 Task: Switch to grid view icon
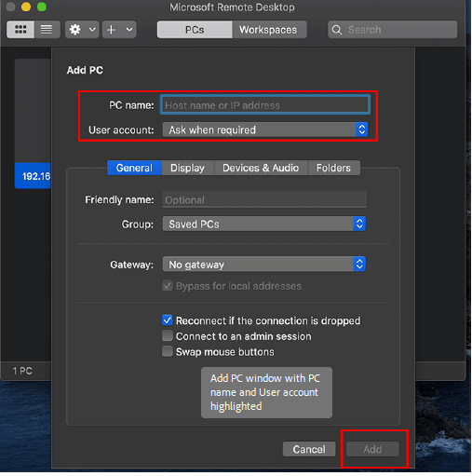pyautogui.click(x=20, y=30)
